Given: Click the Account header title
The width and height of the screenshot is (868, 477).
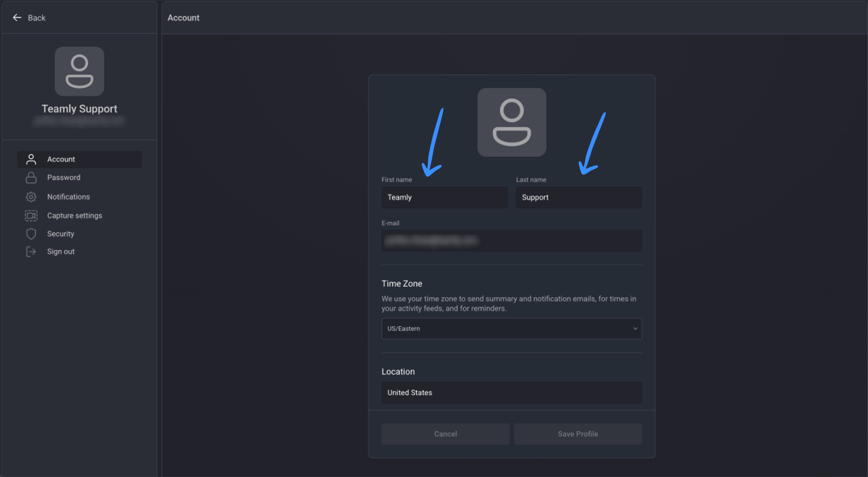Looking at the screenshot, I should 183,18.
